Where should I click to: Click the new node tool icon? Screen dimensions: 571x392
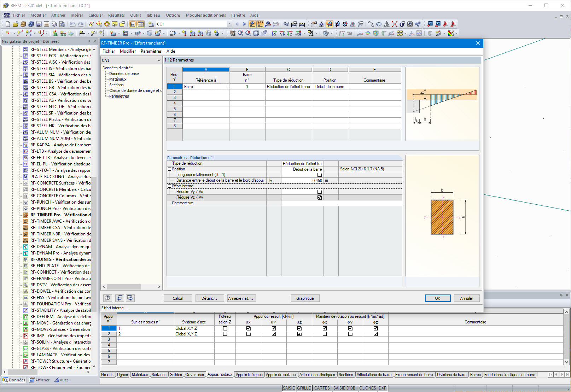click(7, 33)
